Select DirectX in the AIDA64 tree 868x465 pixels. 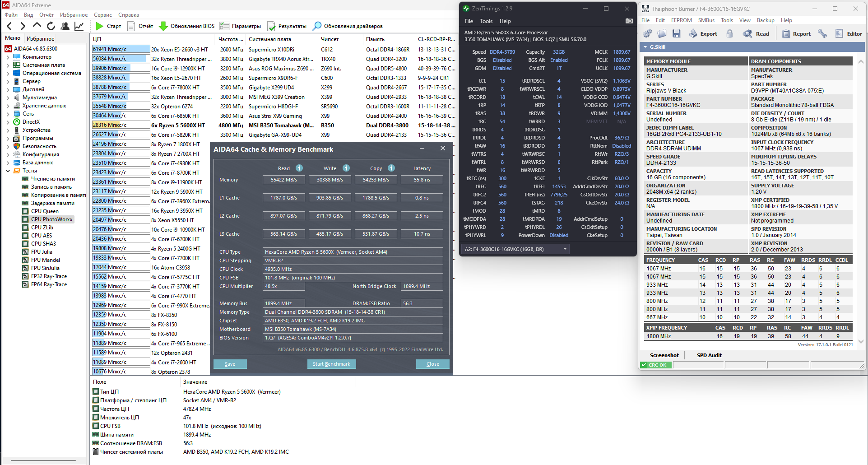[x=31, y=122]
